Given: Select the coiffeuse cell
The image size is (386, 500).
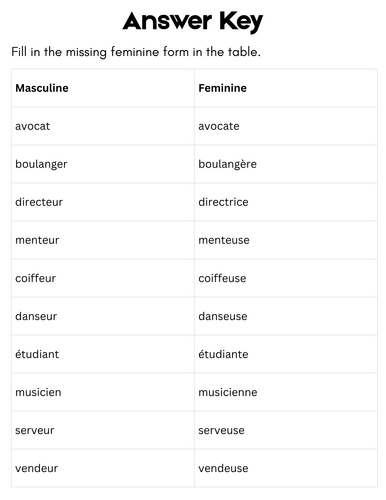Looking at the screenshot, I should pyautogui.click(x=286, y=278).
